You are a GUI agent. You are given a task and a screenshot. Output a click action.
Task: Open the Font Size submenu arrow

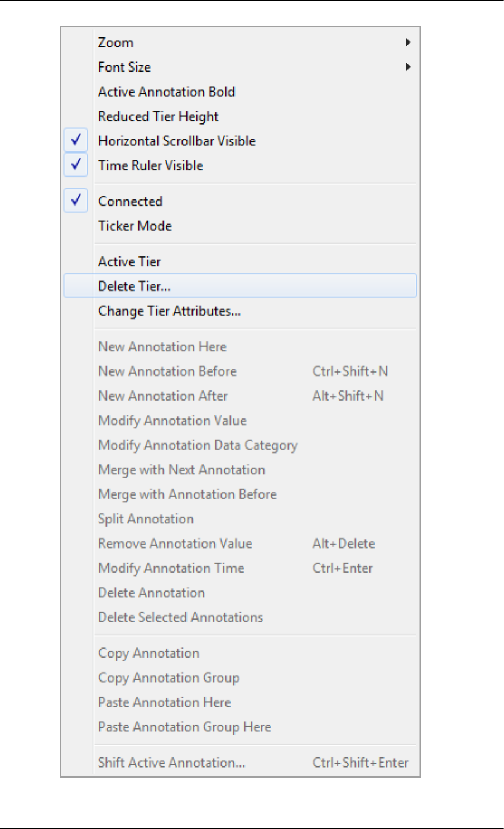click(408, 67)
